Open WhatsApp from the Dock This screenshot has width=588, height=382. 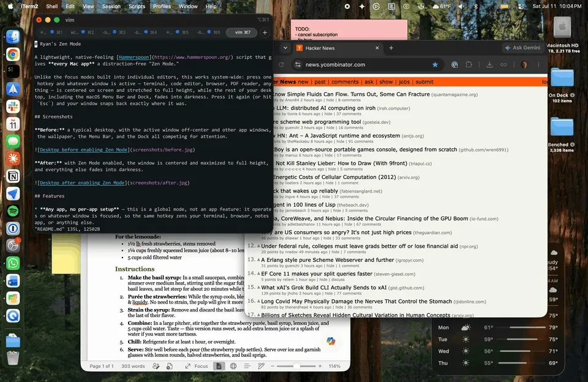pyautogui.click(x=13, y=263)
